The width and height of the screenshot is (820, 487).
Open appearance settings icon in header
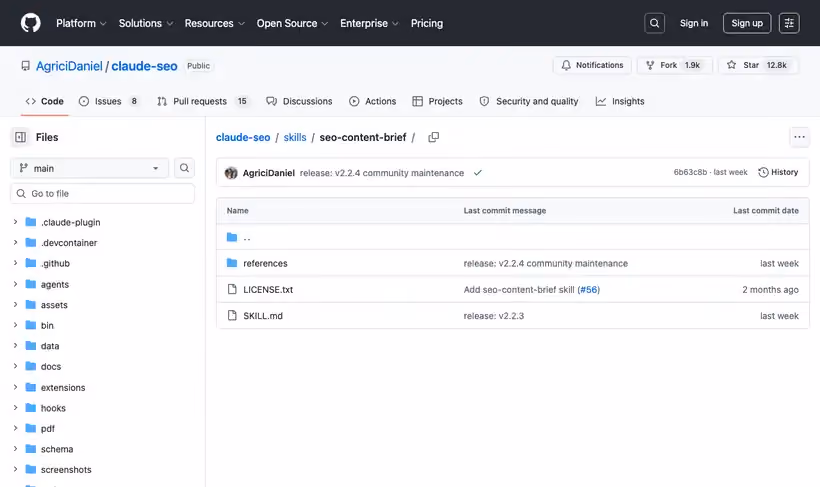(789, 23)
